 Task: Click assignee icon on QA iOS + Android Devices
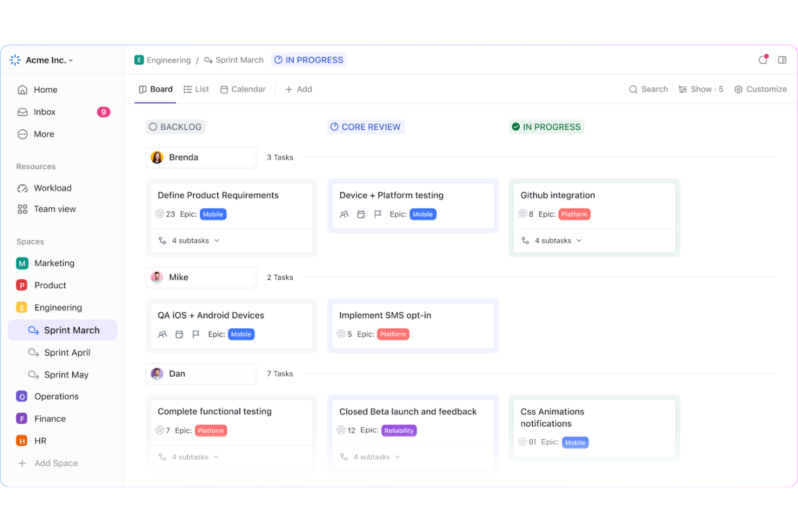coord(162,334)
